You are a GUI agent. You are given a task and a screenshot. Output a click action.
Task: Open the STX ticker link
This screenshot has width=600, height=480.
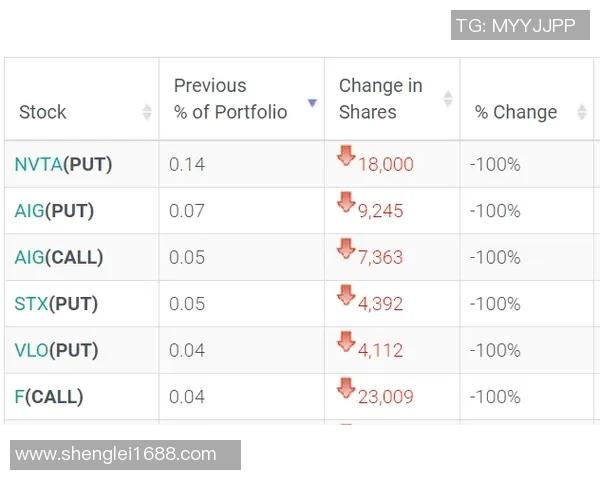[x=31, y=304]
